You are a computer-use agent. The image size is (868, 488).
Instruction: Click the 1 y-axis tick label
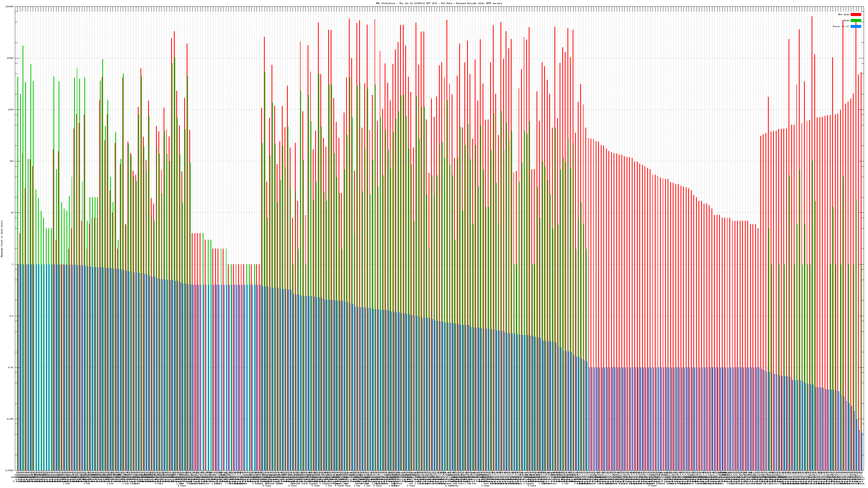tap(13, 264)
